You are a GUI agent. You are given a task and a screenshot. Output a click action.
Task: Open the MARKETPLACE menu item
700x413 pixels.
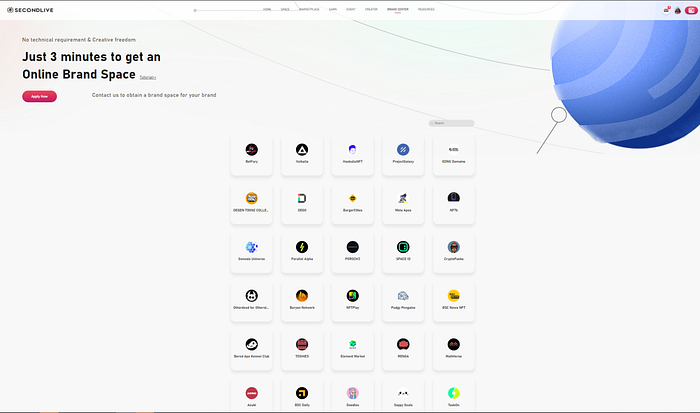pos(309,9)
